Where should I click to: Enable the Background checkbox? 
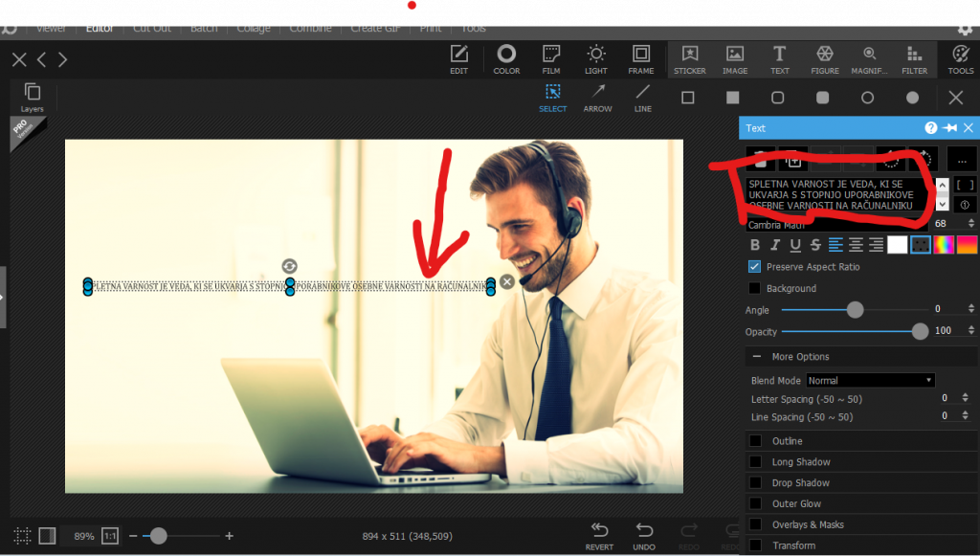(x=754, y=288)
